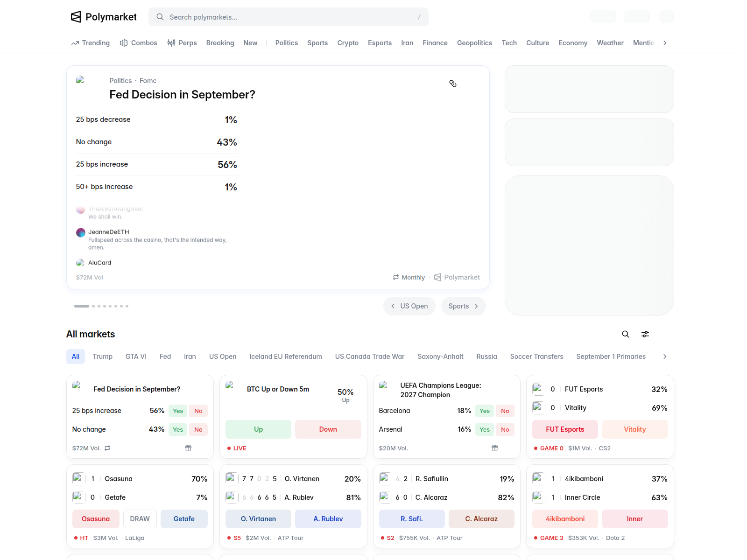Image resolution: width=747 pixels, height=560 pixels.
Task: Open the Politics category
Action: [287, 43]
